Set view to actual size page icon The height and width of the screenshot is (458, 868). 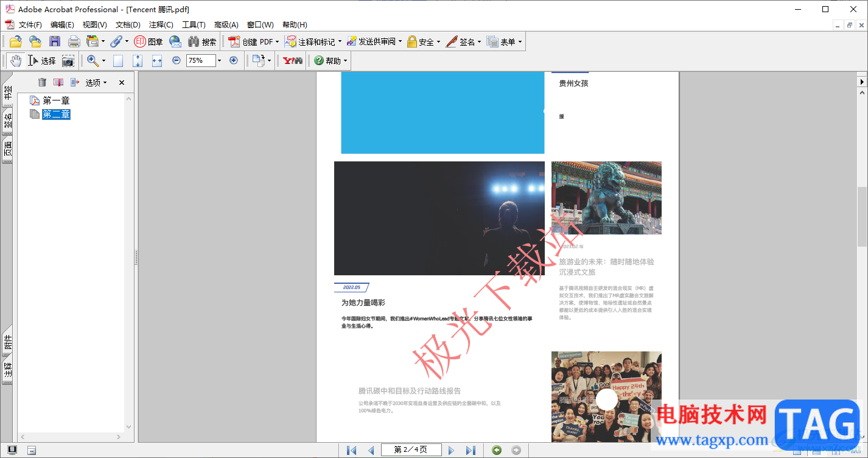pos(118,60)
